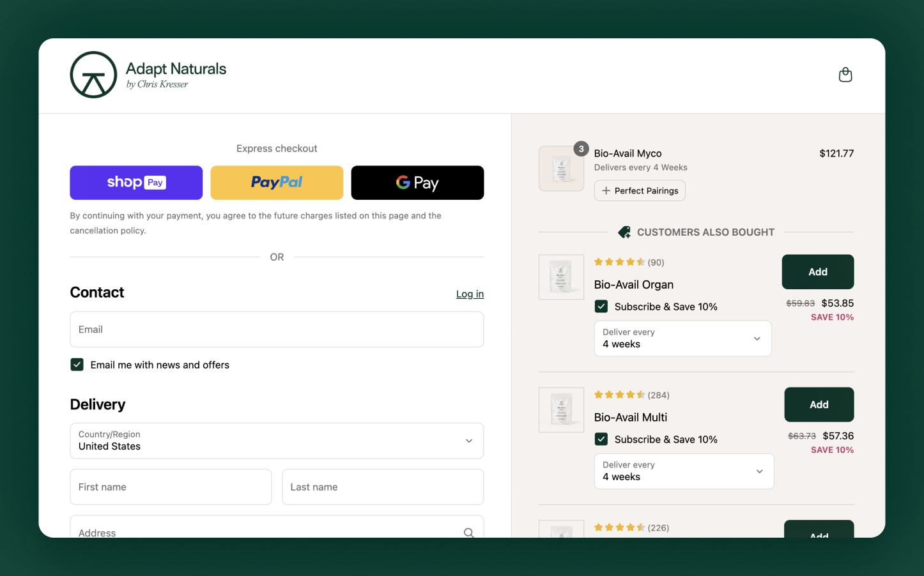Toggle Subscribe & Save for Bio-Avail Multi
This screenshot has height=576, width=924.
pos(601,439)
